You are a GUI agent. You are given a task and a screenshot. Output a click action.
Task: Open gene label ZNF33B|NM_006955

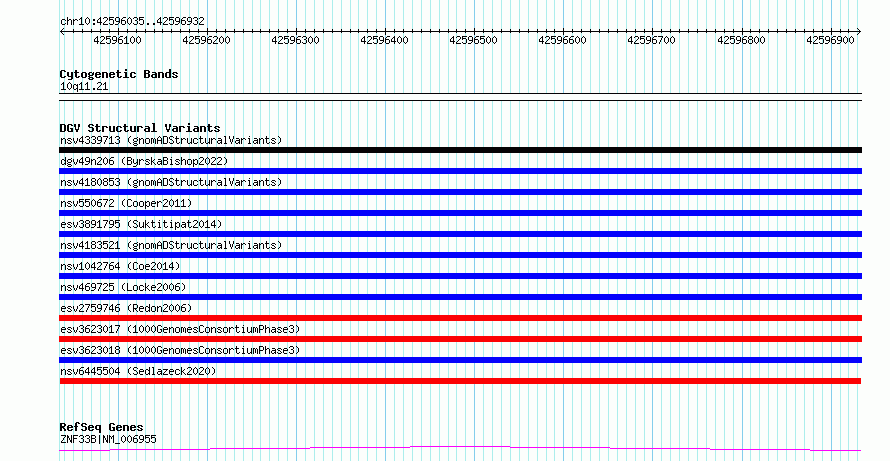tap(108, 439)
